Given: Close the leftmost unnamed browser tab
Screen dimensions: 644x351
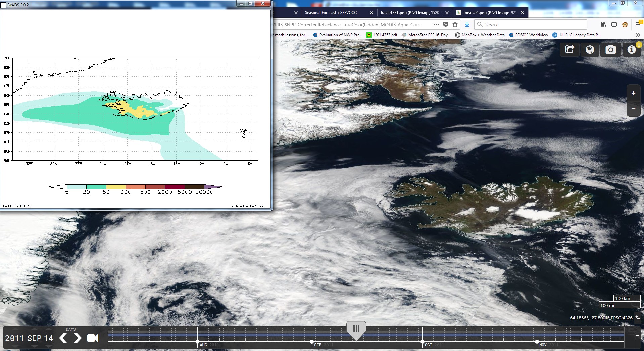Looking at the screenshot, I should 296,13.
